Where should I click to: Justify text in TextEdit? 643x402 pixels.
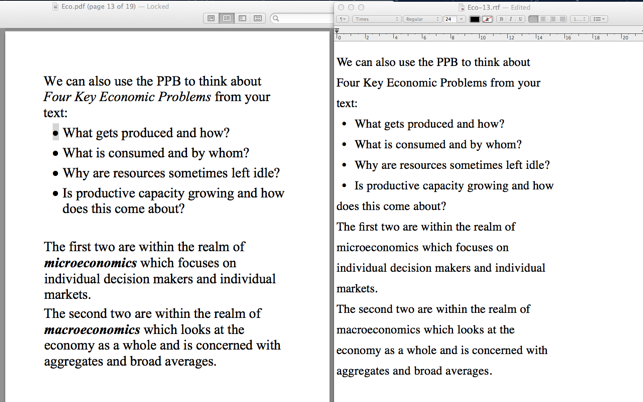pyautogui.click(x=563, y=19)
